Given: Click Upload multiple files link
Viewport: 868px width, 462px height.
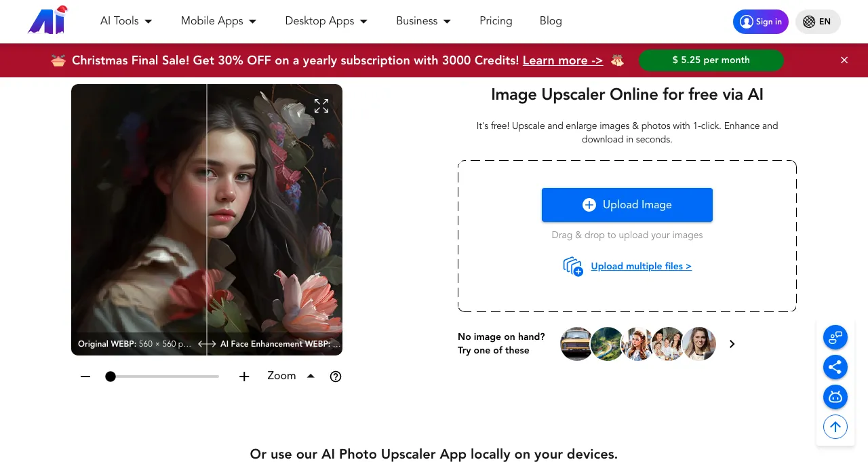Looking at the screenshot, I should pyautogui.click(x=641, y=267).
